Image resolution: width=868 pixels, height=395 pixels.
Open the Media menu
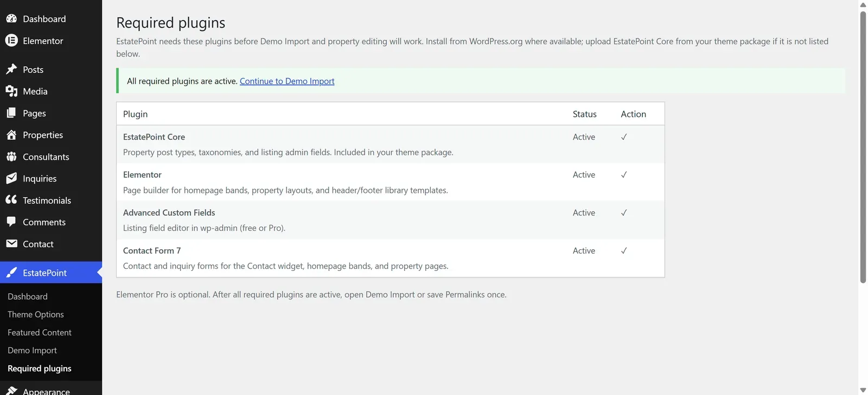coord(51,91)
